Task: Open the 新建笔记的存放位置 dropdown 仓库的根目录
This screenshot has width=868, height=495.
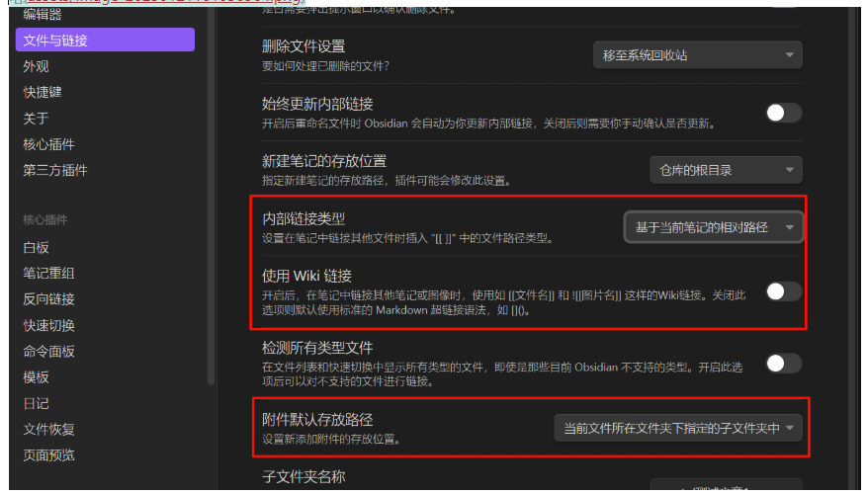Action: coord(726,170)
